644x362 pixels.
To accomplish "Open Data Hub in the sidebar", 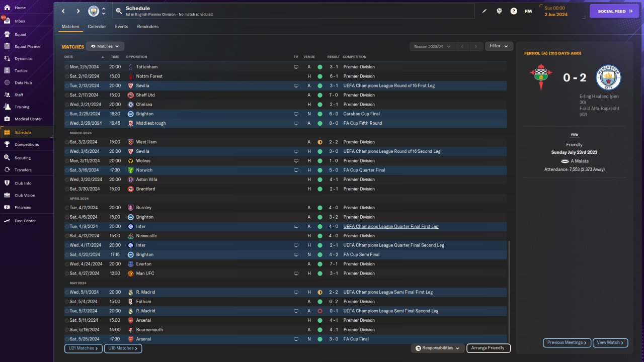I will click(x=26, y=83).
